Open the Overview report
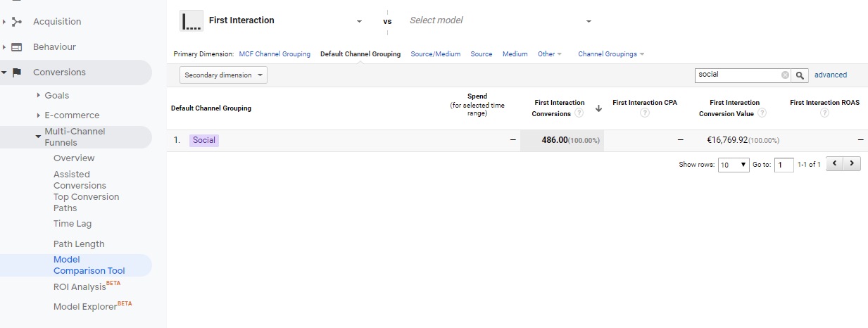The image size is (868, 328). (x=74, y=158)
